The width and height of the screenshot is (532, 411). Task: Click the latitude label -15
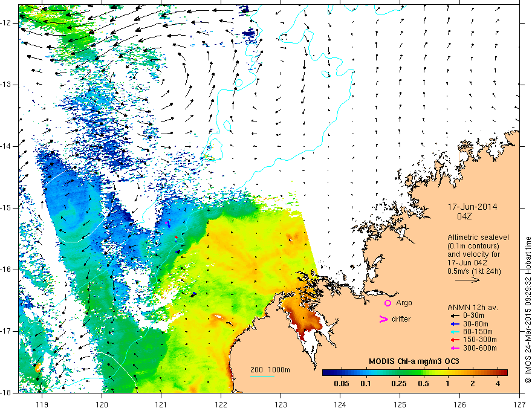(6, 208)
